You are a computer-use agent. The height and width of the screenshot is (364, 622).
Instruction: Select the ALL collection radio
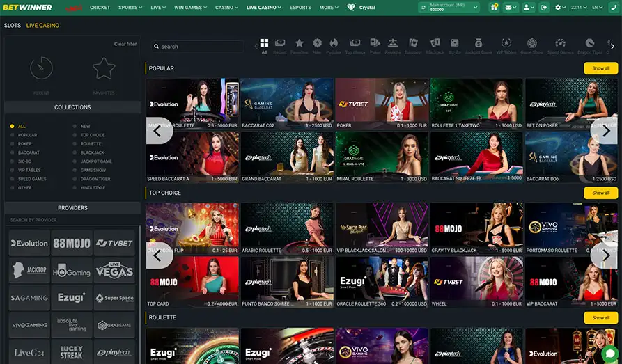point(12,126)
